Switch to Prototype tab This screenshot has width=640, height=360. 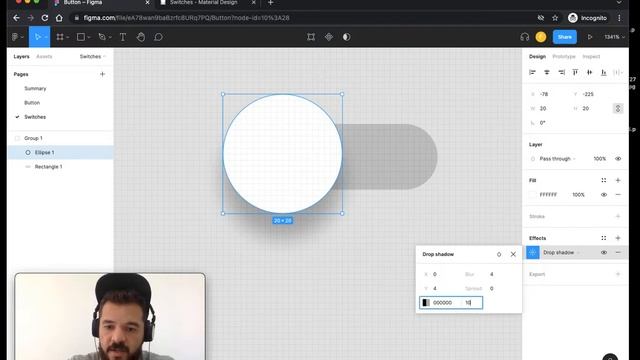[564, 56]
